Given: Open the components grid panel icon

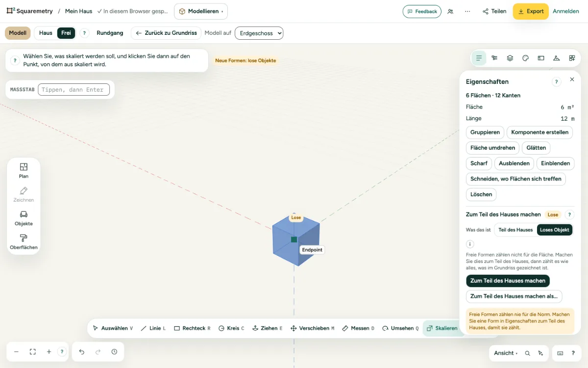Looking at the screenshot, I should 572,58.
